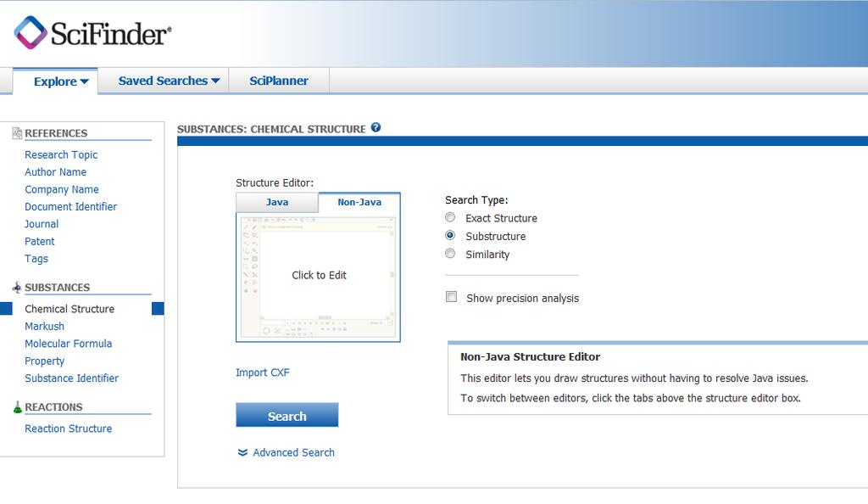Open Research Topic search
Viewport: 868px width, 504px height.
[61, 154]
